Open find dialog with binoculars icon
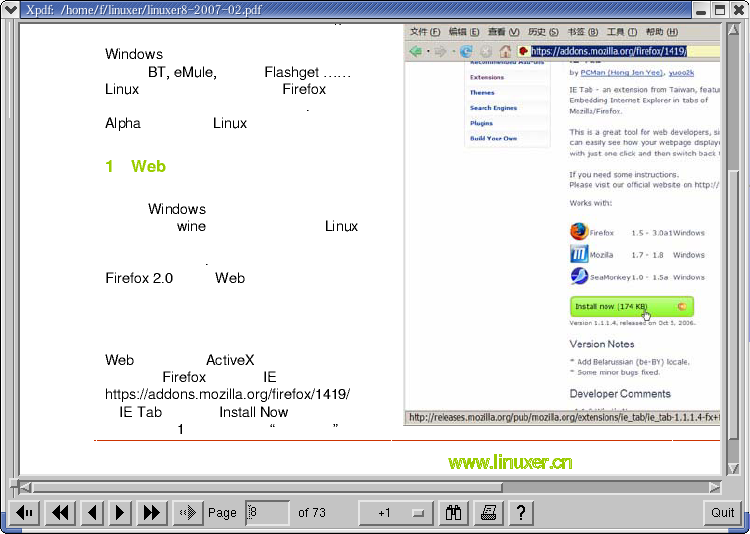Viewport: 750px width, 534px height. pos(453,513)
